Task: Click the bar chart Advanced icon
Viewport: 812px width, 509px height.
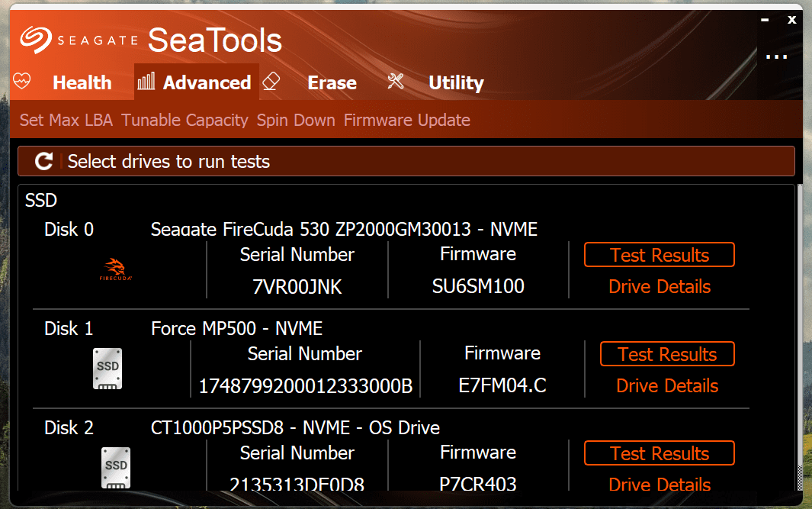Action: (x=146, y=82)
